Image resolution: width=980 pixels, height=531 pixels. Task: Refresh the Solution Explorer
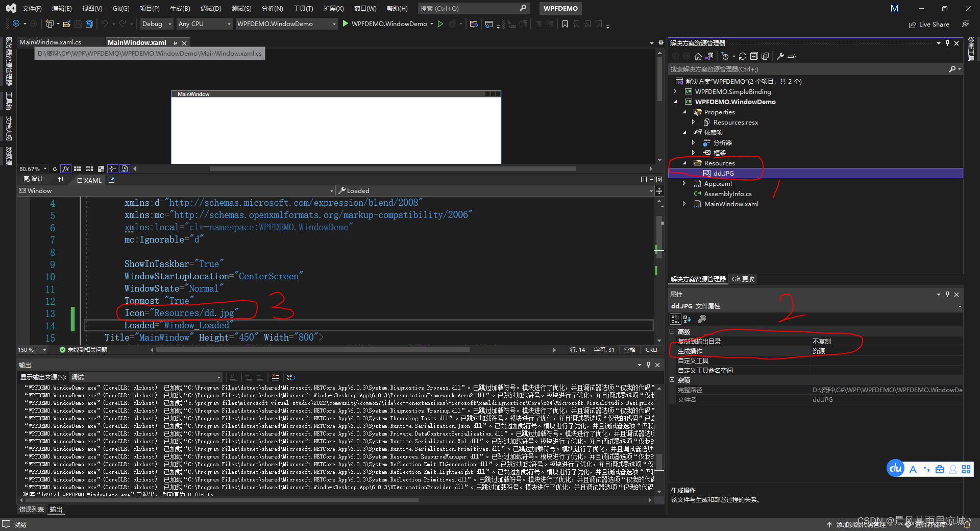(743, 56)
